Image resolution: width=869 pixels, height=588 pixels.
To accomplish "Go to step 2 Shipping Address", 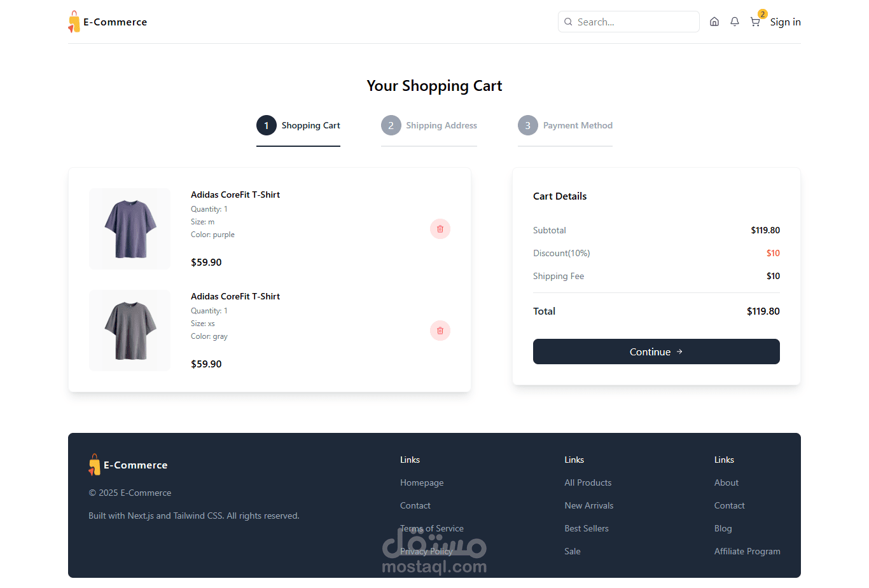I will pos(429,126).
